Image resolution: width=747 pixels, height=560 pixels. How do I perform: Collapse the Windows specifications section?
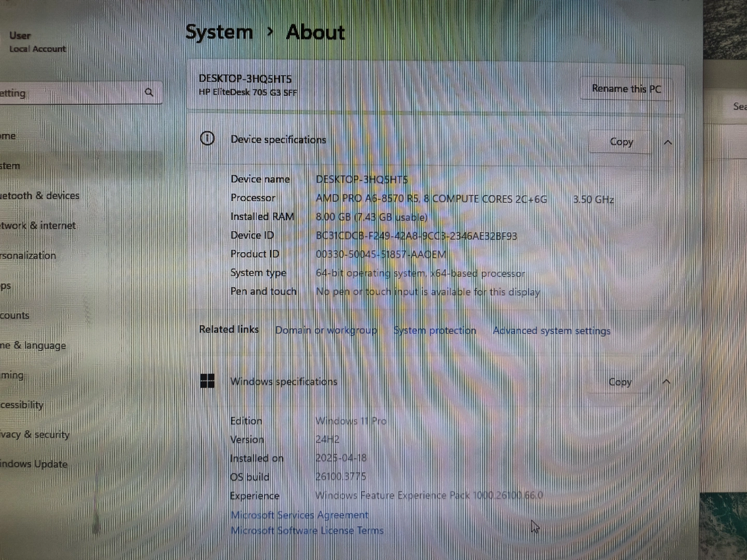pos(667,382)
